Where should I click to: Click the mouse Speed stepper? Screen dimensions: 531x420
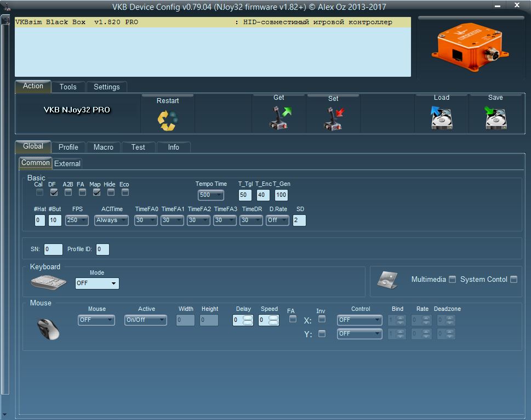coord(273,320)
